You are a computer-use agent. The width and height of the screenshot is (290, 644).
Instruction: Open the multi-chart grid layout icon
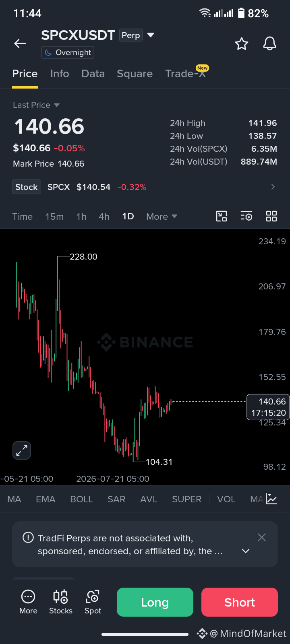(x=271, y=216)
